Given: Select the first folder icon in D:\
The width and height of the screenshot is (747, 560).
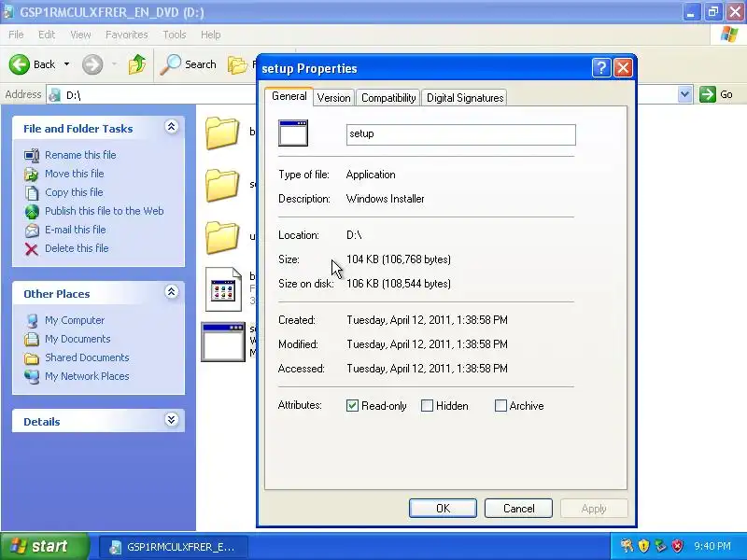Looking at the screenshot, I should 222,133.
